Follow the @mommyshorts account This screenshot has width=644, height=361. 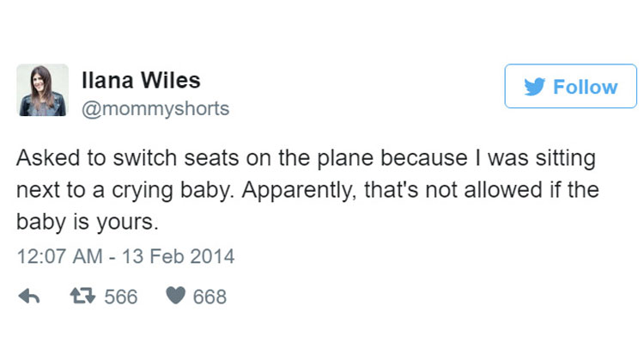click(x=571, y=86)
